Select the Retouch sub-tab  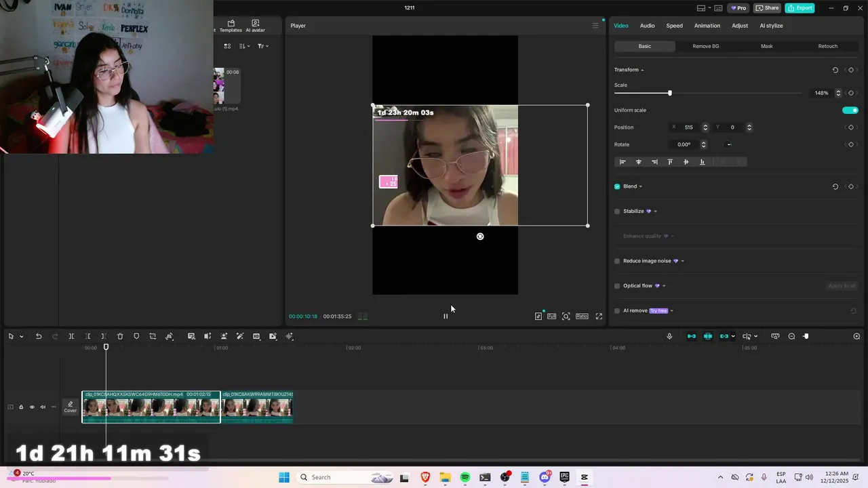tap(828, 46)
